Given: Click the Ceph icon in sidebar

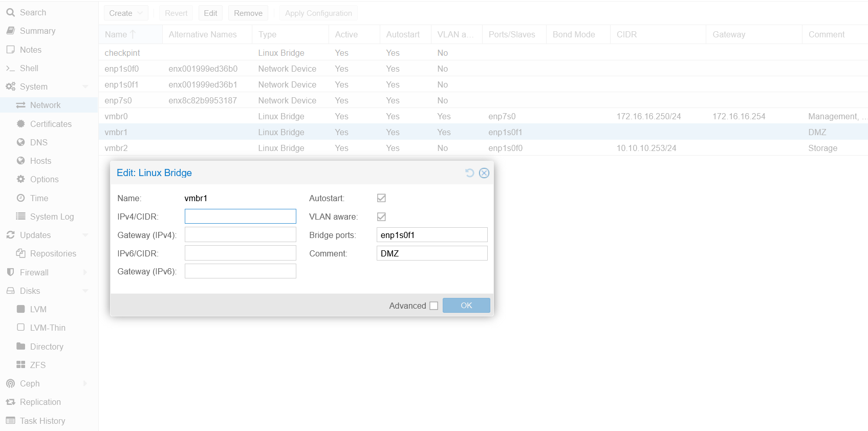Looking at the screenshot, I should click(x=10, y=383).
